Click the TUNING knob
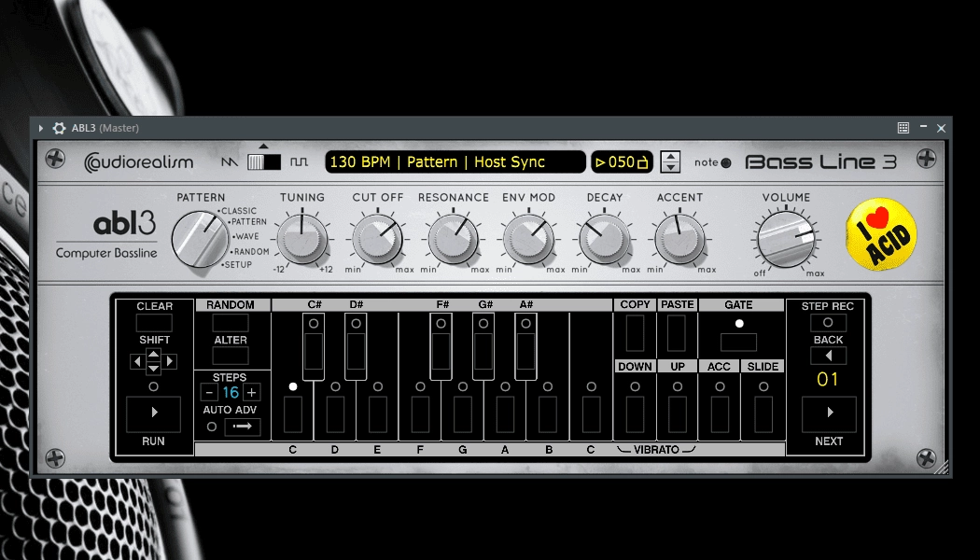 tap(301, 238)
